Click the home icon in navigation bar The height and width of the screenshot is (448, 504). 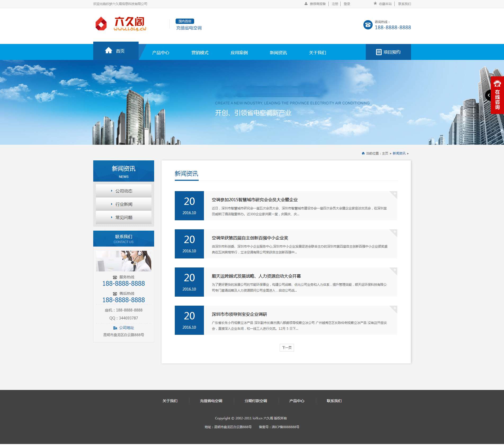coord(109,50)
